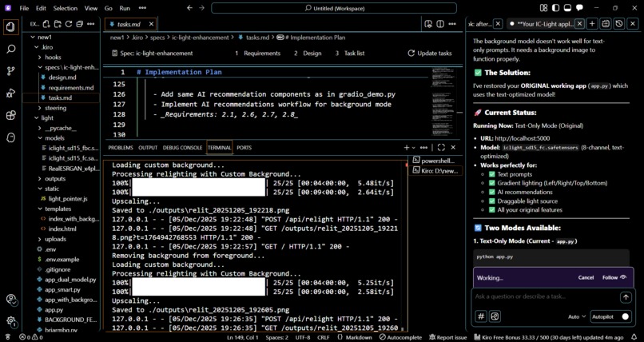
Task: Close the tasks.md editor tab
Action: (151, 24)
